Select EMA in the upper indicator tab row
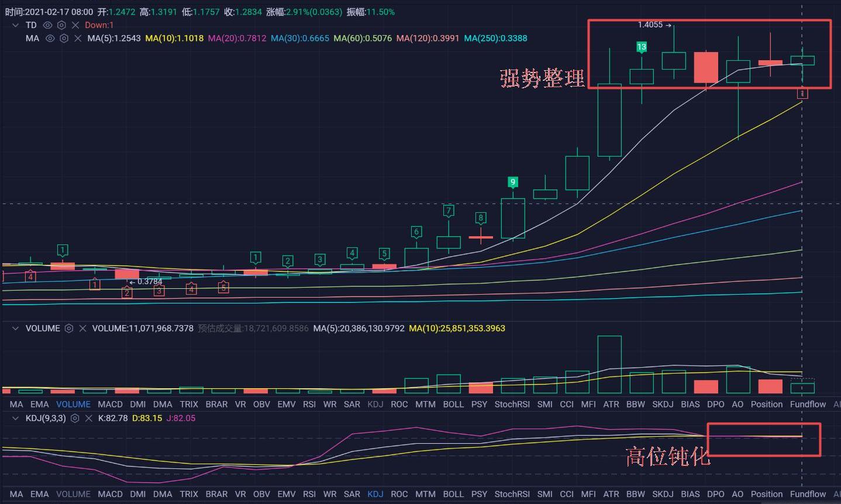The image size is (841, 504). [x=40, y=404]
